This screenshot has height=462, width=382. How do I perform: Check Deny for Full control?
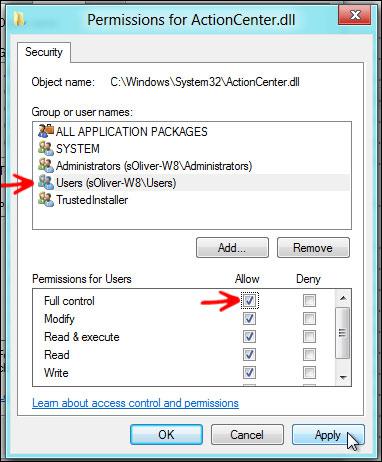(309, 301)
